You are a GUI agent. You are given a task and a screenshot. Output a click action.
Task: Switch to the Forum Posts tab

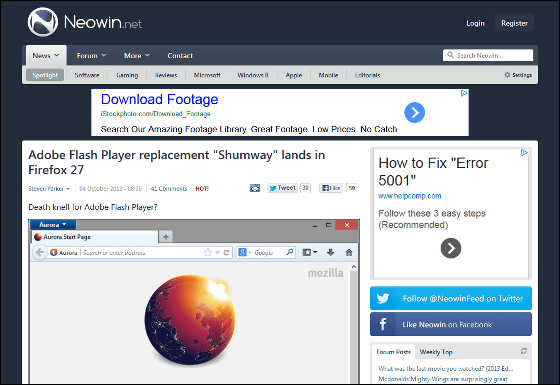(393, 352)
